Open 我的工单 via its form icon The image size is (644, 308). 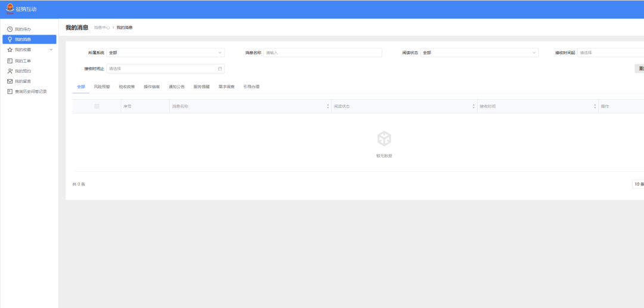[10, 61]
